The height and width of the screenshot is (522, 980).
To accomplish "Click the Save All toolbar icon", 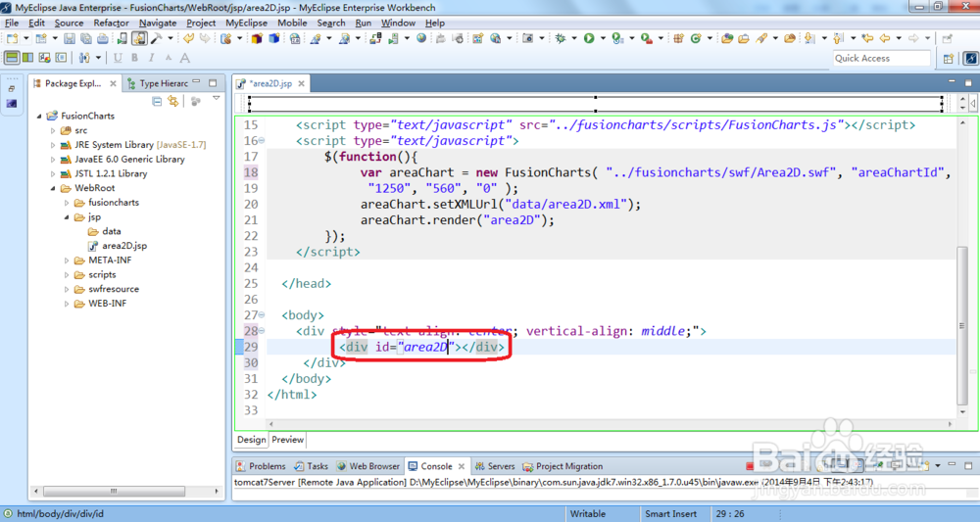I will pyautogui.click(x=85, y=39).
